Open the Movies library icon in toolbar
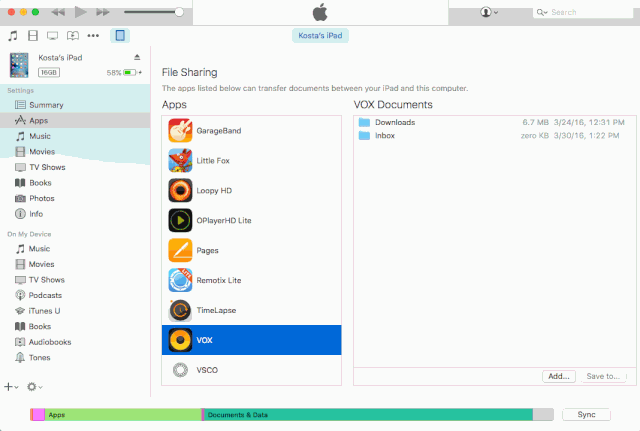Screen dimensions: 640x431 [x=33, y=36]
